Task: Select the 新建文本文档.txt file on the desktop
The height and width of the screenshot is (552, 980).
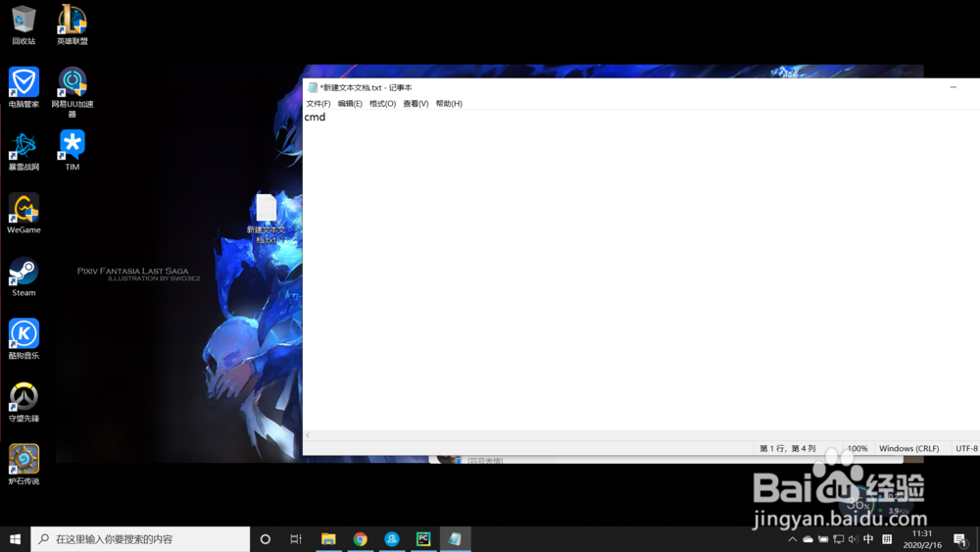Action: pos(267,219)
